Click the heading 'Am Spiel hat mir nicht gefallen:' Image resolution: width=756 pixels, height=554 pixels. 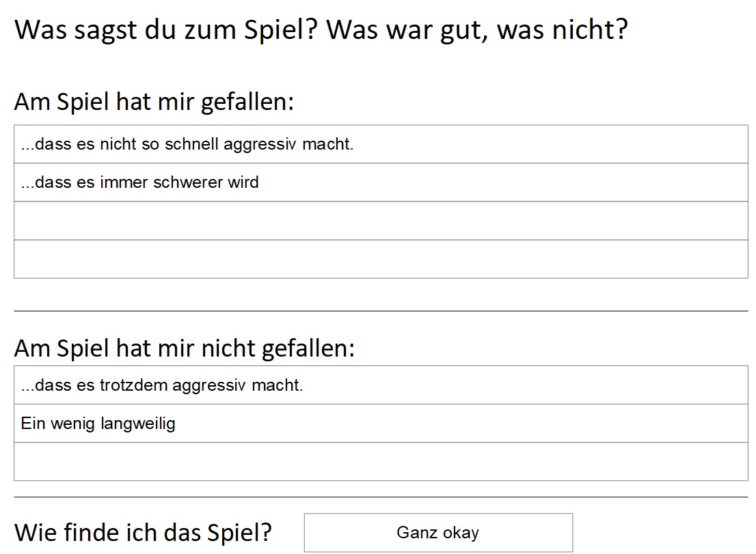185,348
